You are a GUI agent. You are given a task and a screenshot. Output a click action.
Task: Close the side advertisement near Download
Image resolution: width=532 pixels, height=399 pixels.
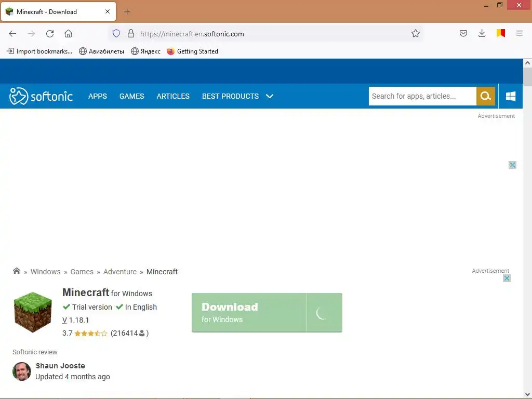507,278
